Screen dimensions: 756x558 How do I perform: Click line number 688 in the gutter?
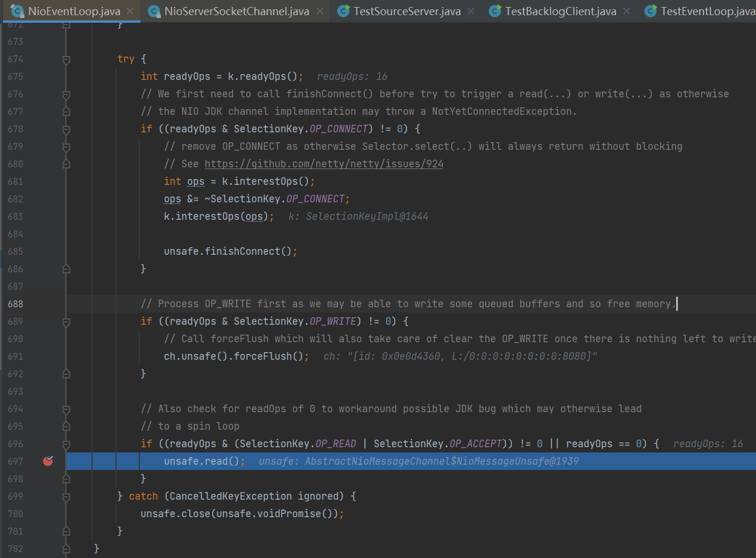(x=16, y=304)
